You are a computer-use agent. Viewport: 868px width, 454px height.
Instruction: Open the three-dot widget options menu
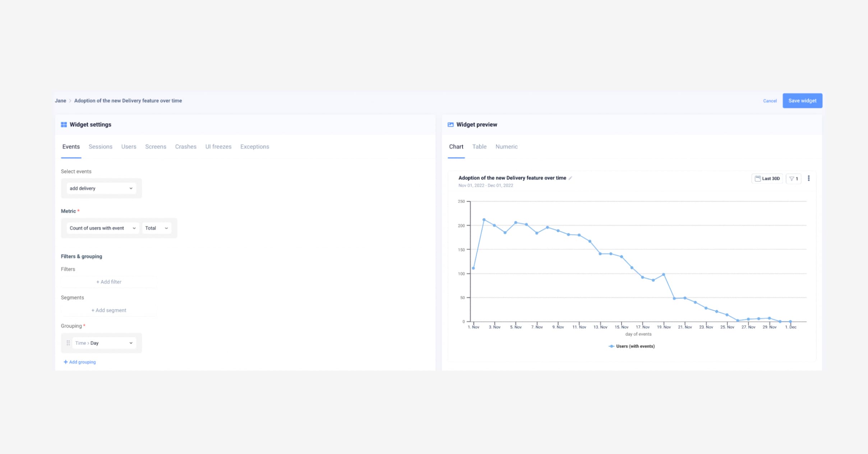808,178
